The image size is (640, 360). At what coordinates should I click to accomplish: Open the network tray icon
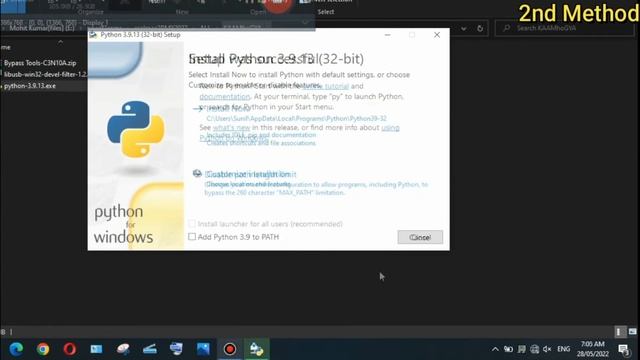tap(534, 349)
